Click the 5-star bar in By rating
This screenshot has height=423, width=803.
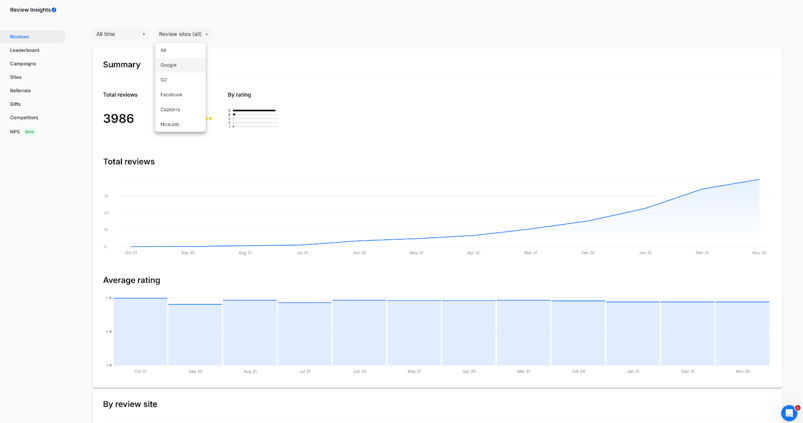click(x=254, y=110)
